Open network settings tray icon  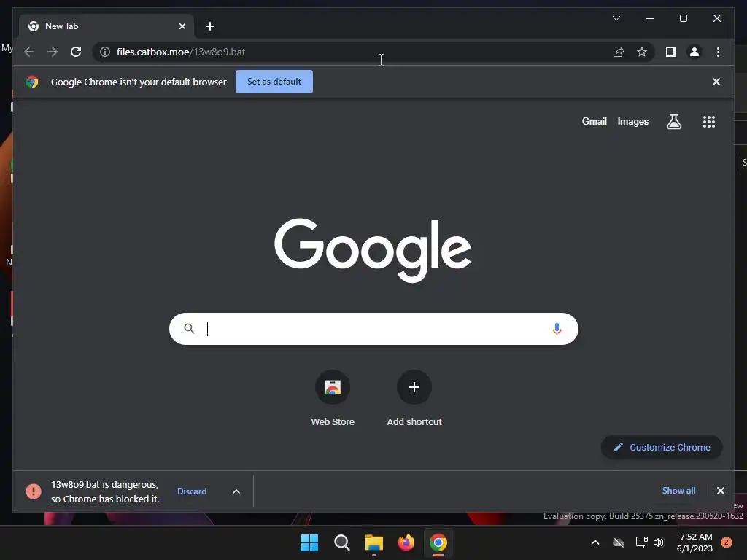point(641,542)
